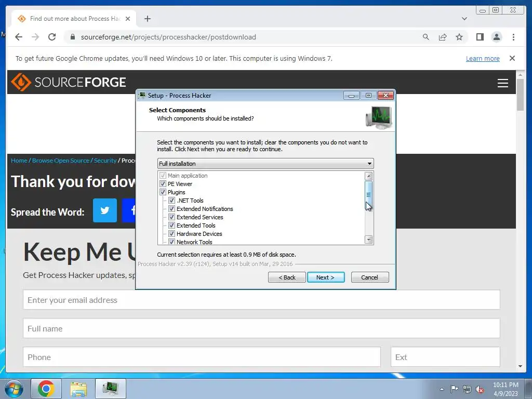Click the Chrome forward arrow
The height and width of the screenshot is (399, 532).
[35, 37]
